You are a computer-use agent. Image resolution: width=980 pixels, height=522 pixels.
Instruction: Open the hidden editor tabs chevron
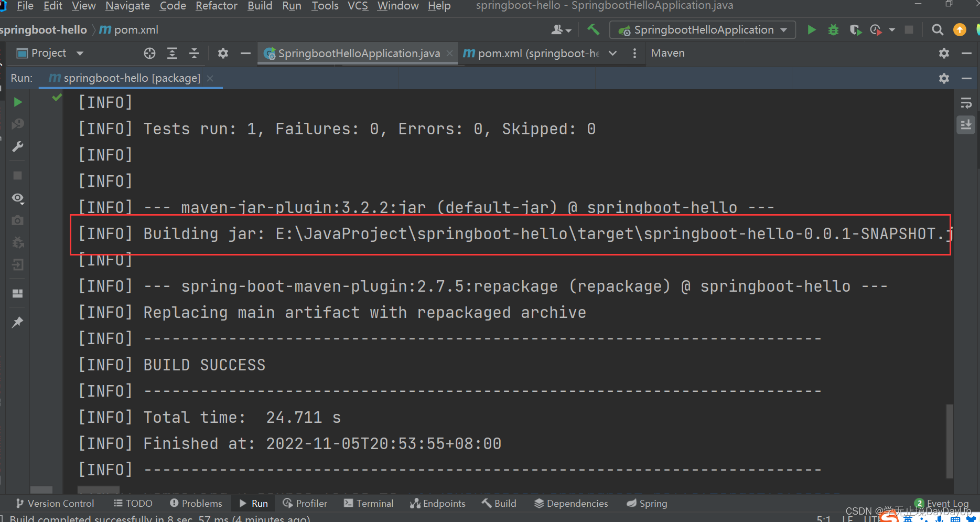tap(612, 53)
